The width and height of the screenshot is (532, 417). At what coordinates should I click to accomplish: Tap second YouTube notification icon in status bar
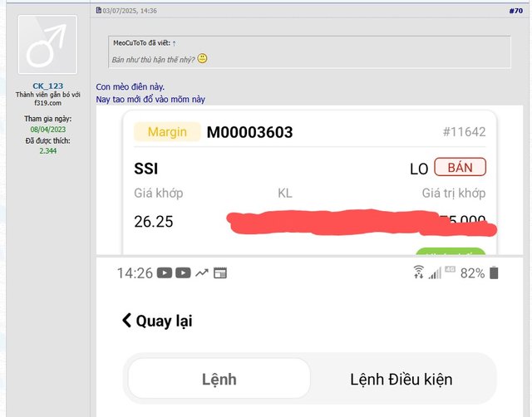[x=183, y=273]
